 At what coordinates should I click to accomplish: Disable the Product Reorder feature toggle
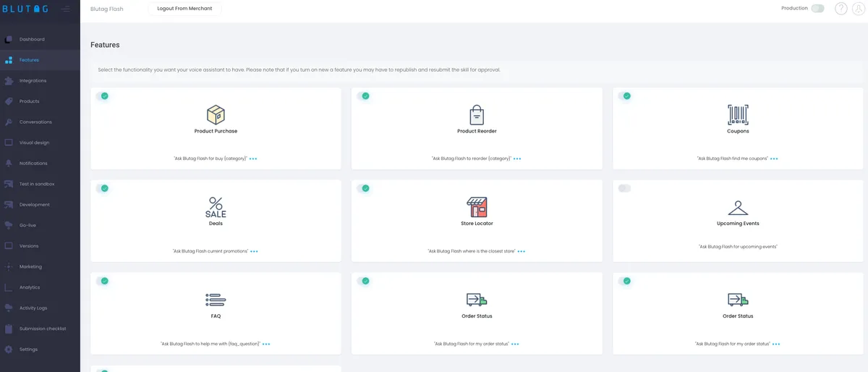point(363,96)
